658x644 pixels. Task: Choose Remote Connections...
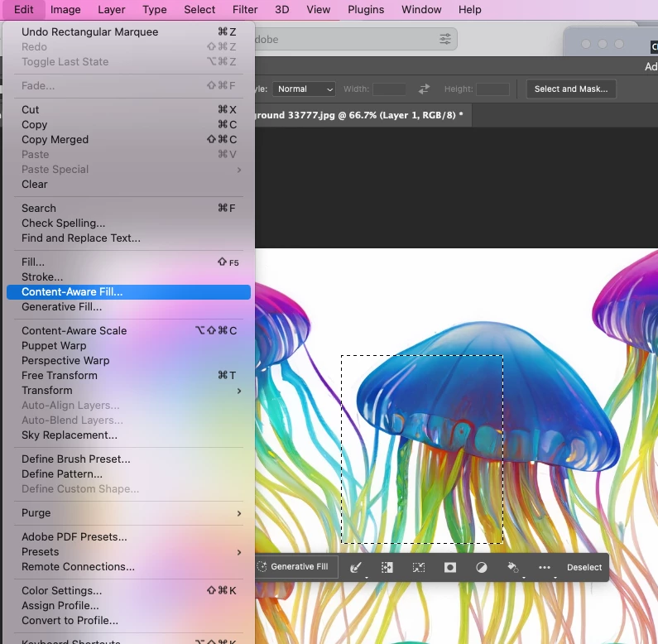128,567
